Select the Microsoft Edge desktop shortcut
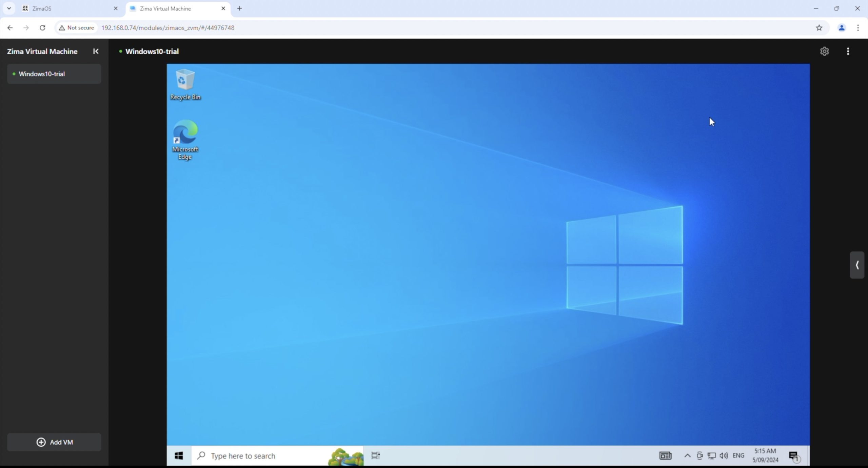Image resolution: width=868 pixels, height=468 pixels. 185,139
